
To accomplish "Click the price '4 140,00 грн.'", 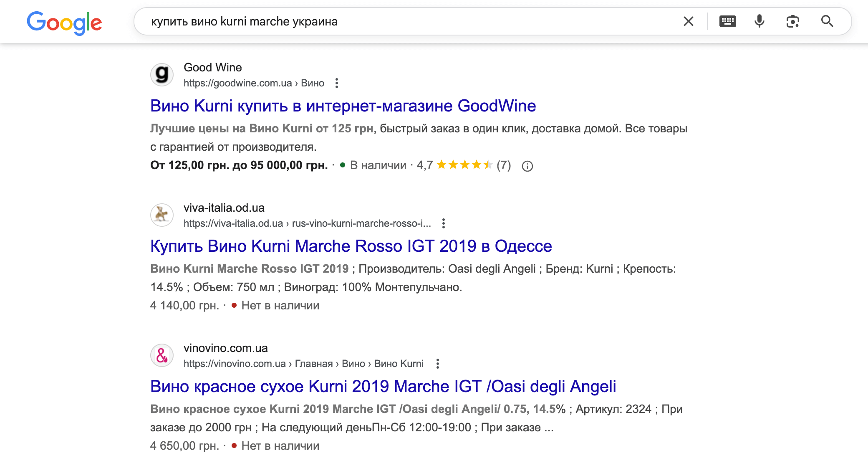I will tap(184, 306).
